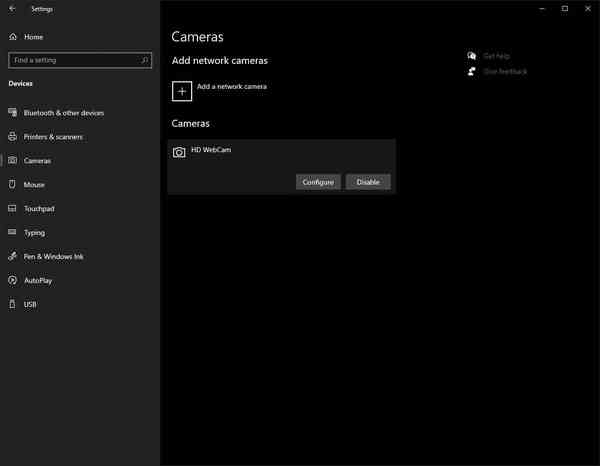Select the Typing keyboard icon
The width and height of the screenshot is (600, 466).
(x=12, y=232)
